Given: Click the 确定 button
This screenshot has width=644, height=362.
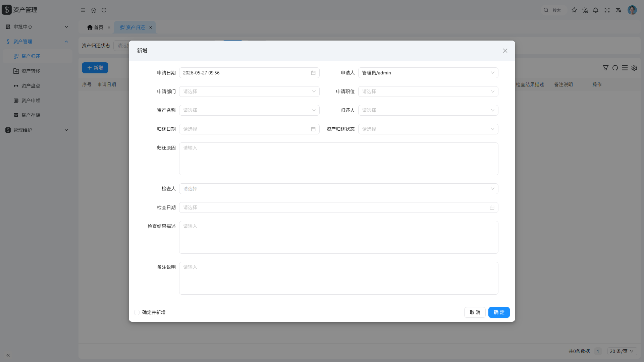Looking at the screenshot, I should (x=499, y=312).
